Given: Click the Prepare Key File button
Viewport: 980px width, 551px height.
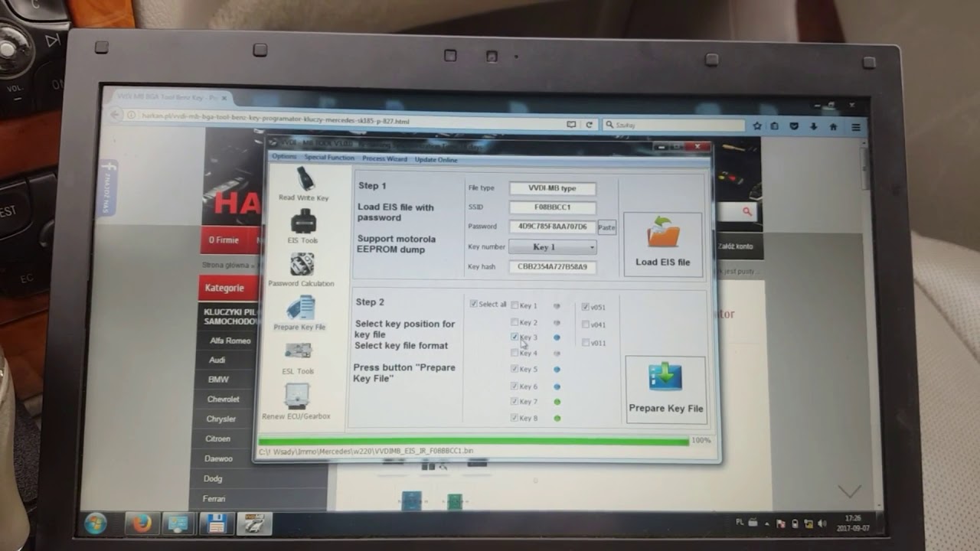Looking at the screenshot, I should coord(665,390).
